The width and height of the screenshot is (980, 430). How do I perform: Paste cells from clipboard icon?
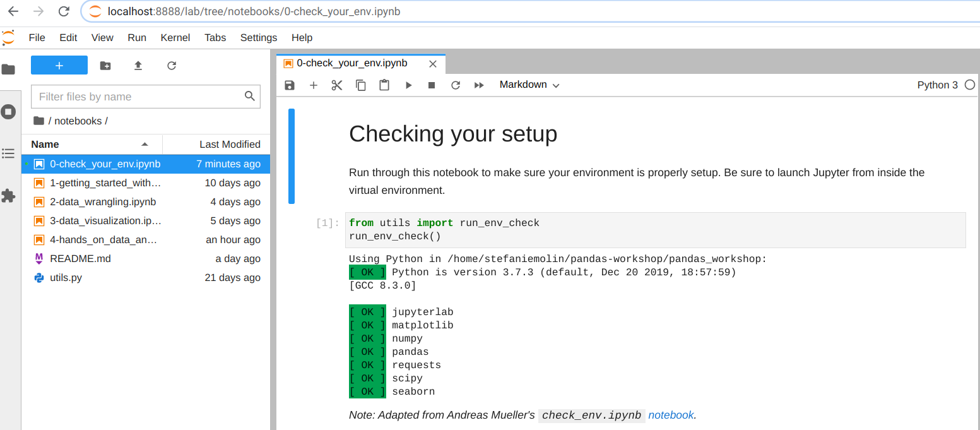pyautogui.click(x=384, y=85)
